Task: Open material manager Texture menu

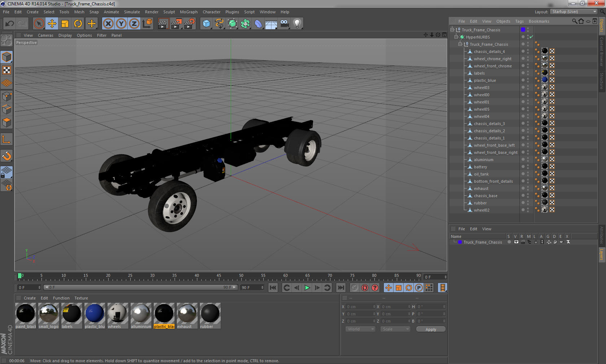Action: click(x=81, y=298)
